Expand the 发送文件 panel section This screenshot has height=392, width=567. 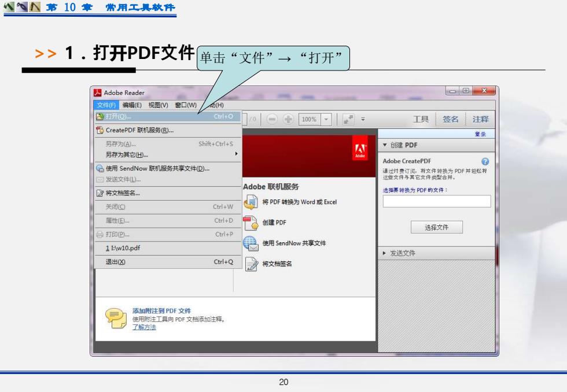pyautogui.click(x=436, y=253)
